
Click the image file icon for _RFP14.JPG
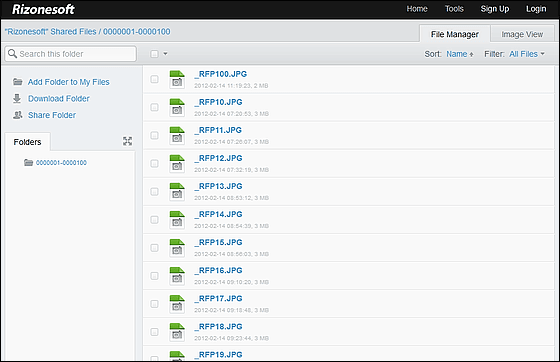tap(177, 220)
